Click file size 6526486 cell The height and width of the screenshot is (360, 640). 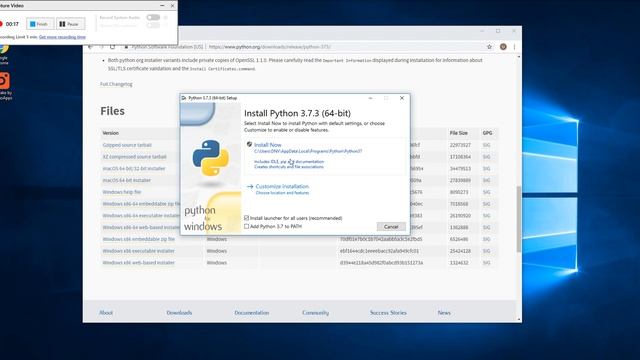pyautogui.click(x=459, y=239)
